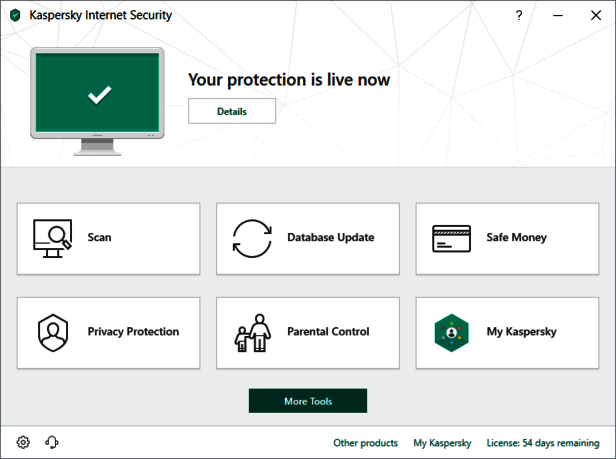Click the Kaspersky Internet Security title text
Viewport: 616px width, 459px height.
[x=99, y=15]
